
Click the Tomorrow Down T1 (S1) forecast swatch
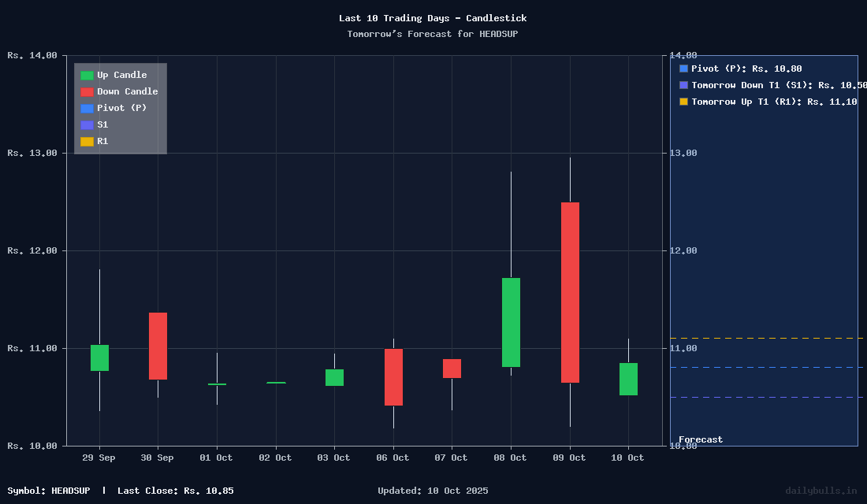[x=683, y=85]
